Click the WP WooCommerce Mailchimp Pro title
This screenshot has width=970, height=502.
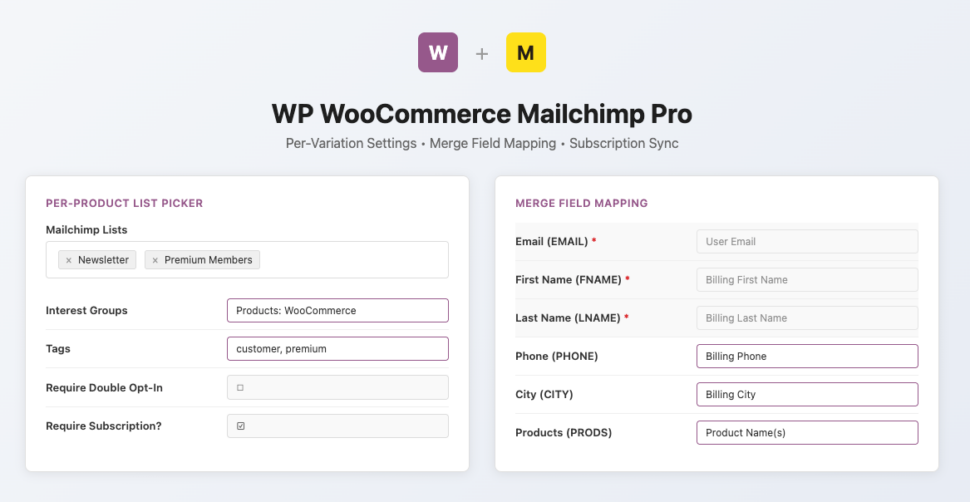(x=482, y=112)
